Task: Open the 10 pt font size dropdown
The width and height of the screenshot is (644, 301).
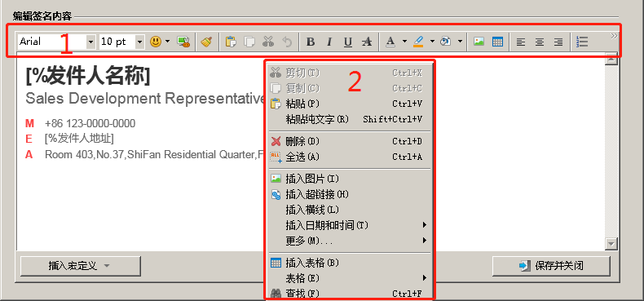Action: [x=139, y=42]
